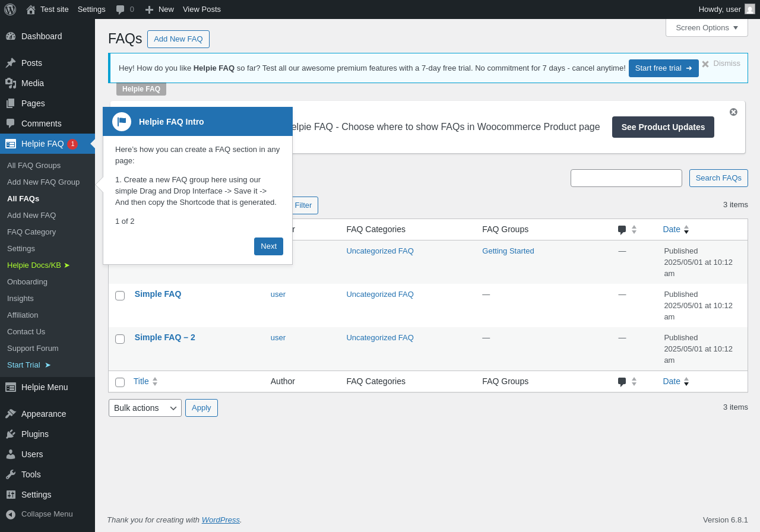The width and height of the screenshot is (760, 532).
Task: Click the user avatar icon
Action: pyautogui.click(x=750, y=9)
